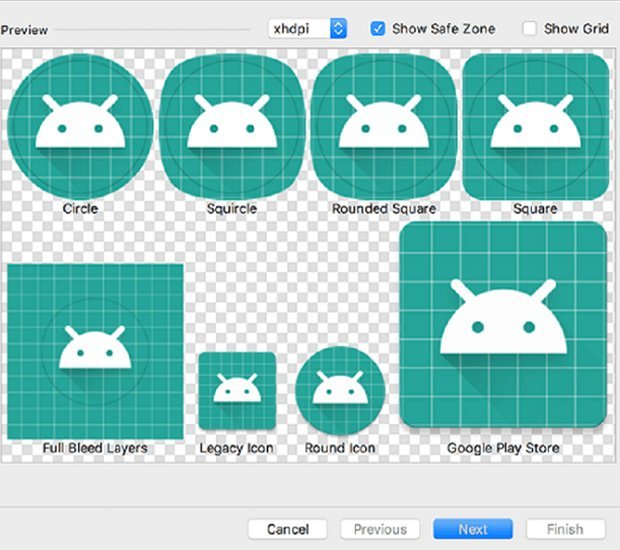Click the 'Show Safe Zone' label text
Image resolution: width=620 pixels, height=550 pixels.
(x=444, y=28)
